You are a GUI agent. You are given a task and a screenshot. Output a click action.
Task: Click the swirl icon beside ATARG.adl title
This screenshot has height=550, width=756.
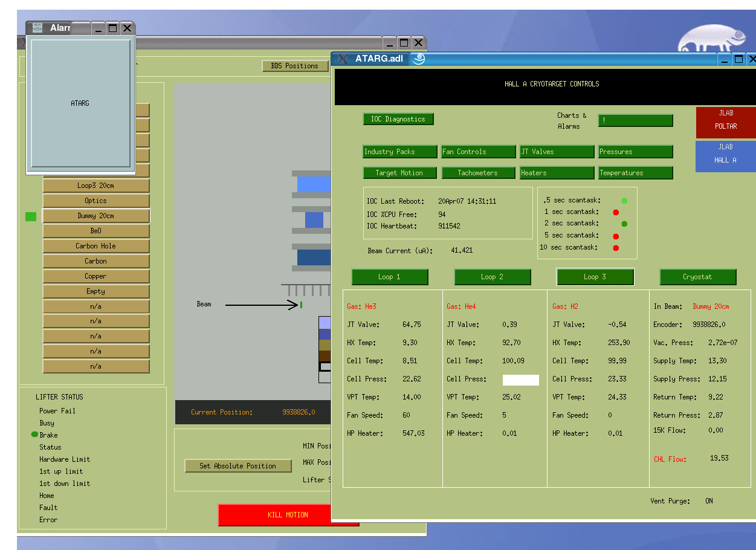(418, 59)
